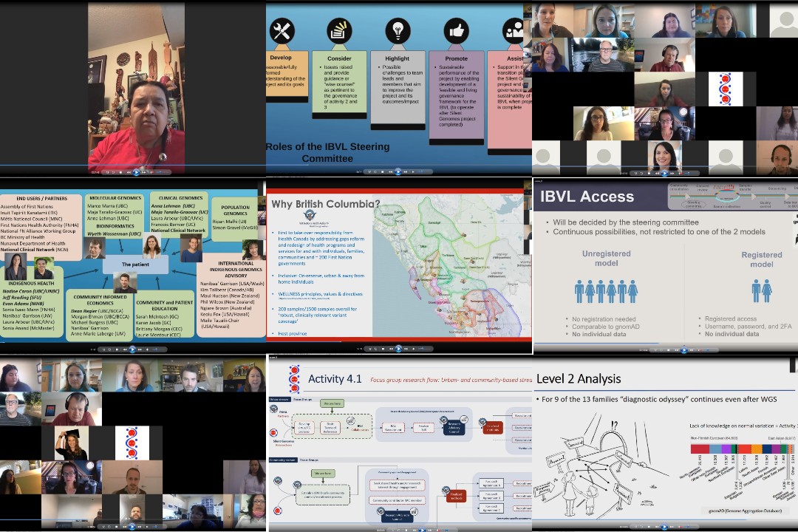This screenshot has width=798, height=532.
Task: Toggle shuffle on the woman in red video
Action: click(x=107, y=172)
